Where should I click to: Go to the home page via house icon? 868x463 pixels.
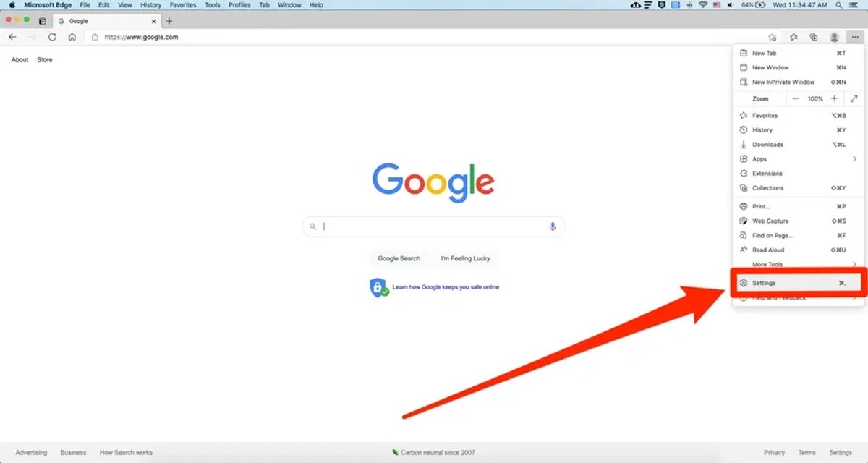coord(72,37)
